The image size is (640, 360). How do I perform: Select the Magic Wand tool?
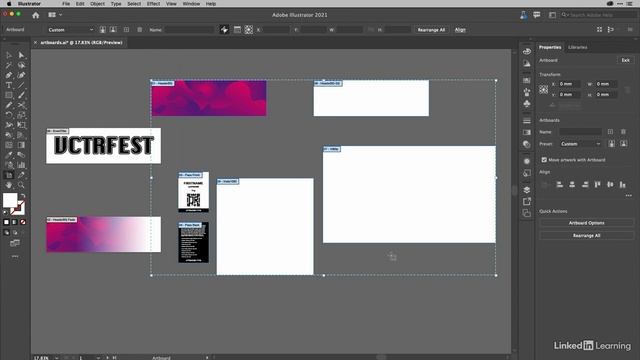[9, 65]
